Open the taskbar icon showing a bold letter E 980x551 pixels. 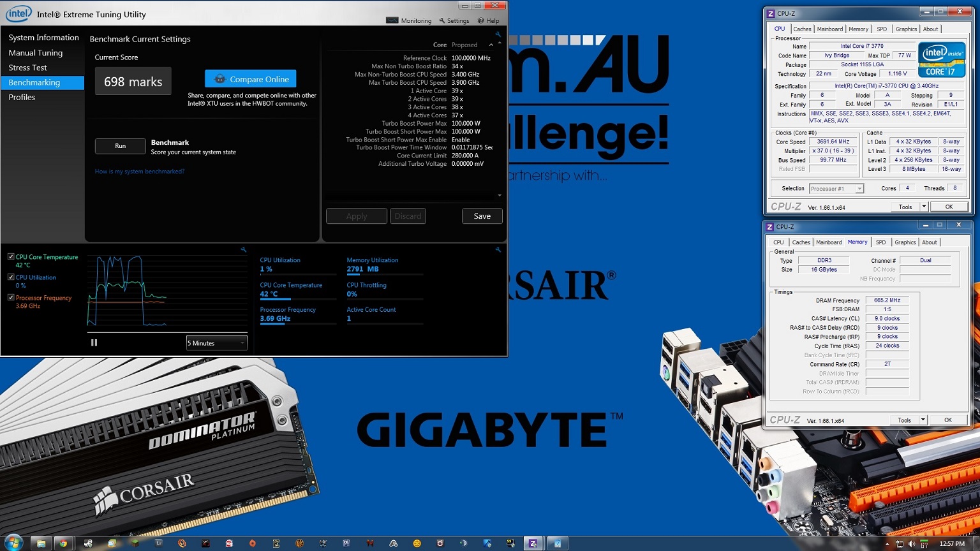[x=276, y=543]
